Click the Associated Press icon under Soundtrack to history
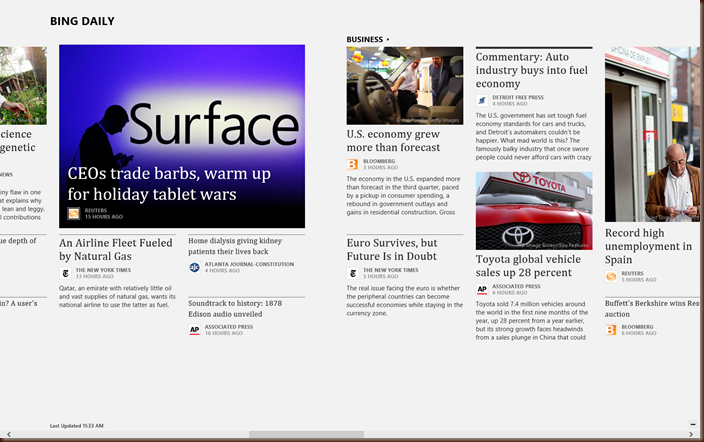704x442 pixels. pyautogui.click(x=195, y=329)
